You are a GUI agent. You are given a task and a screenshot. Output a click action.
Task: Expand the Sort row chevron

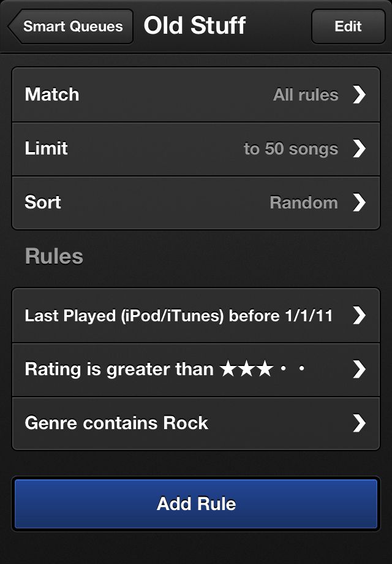(x=360, y=202)
